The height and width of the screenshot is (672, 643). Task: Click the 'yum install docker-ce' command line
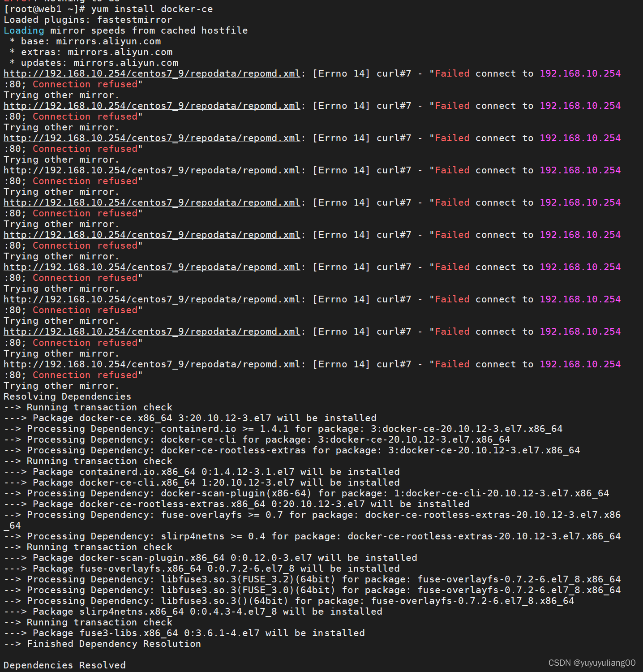click(108, 9)
